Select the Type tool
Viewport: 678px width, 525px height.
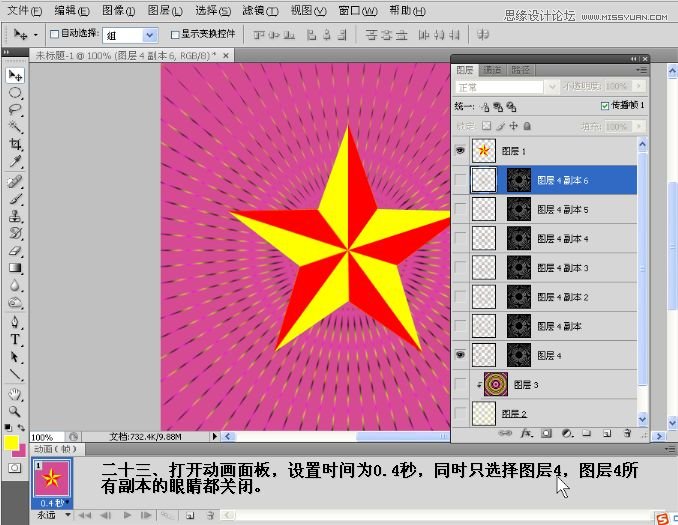(15, 340)
